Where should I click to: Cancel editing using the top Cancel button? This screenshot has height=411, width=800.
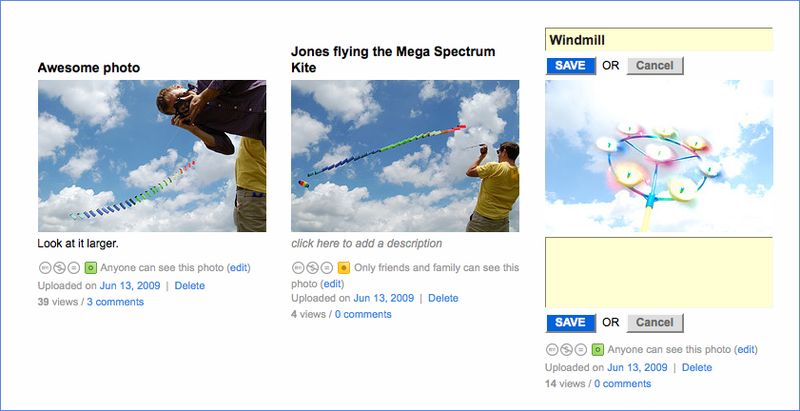click(x=655, y=66)
